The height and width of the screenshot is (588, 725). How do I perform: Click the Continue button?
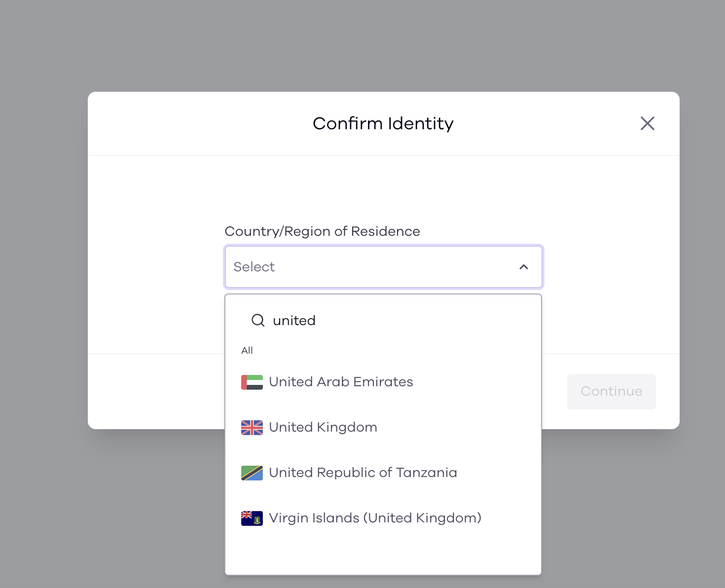(x=611, y=391)
